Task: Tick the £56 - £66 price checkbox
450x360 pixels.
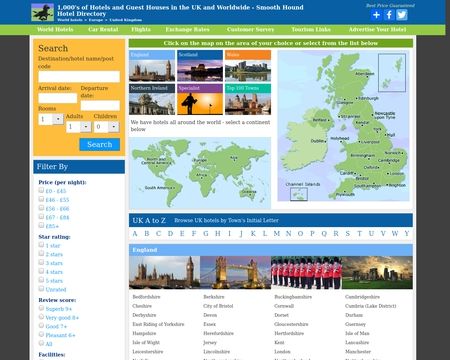Action: pos(41,208)
